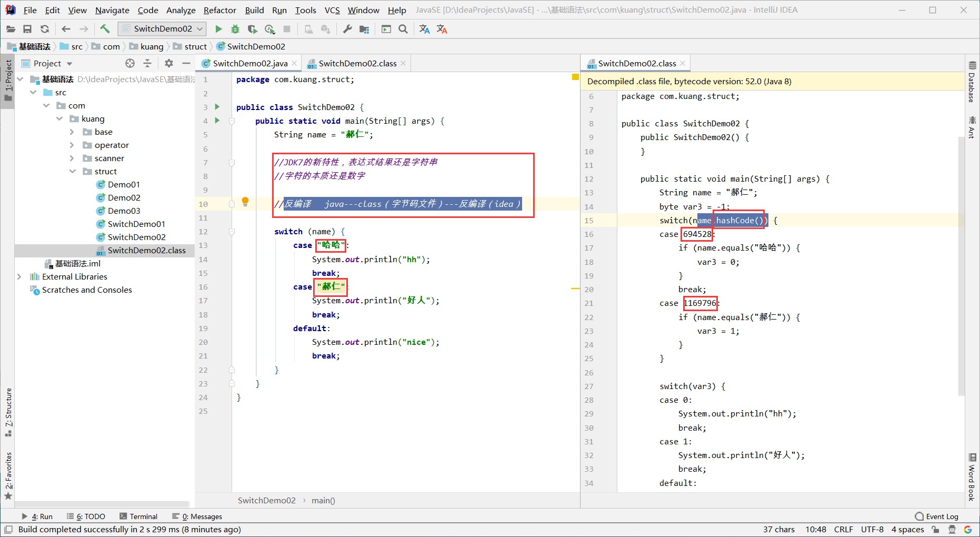Viewport: 980px width, 537px height.
Task: Build project with the hammer icon
Action: (105, 29)
